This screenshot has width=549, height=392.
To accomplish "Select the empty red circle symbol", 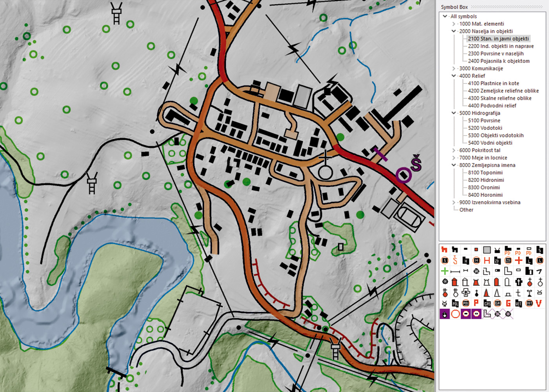I will [x=455, y=314].
